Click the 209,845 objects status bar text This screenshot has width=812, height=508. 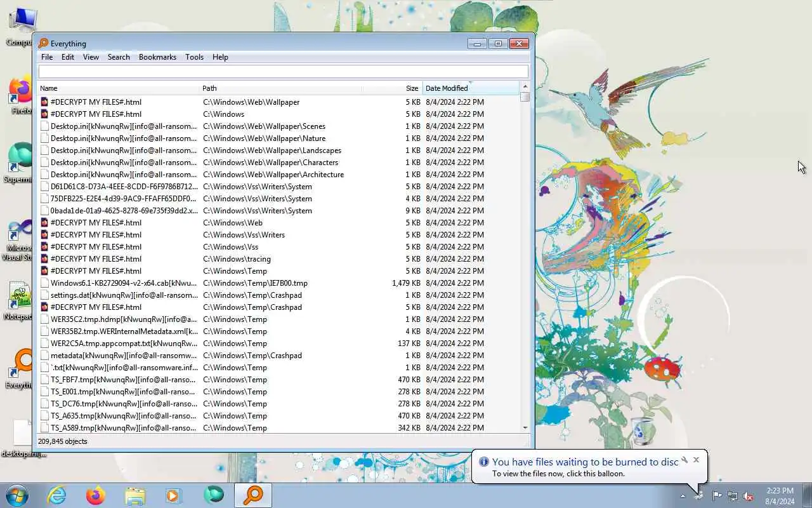point(63,441)
